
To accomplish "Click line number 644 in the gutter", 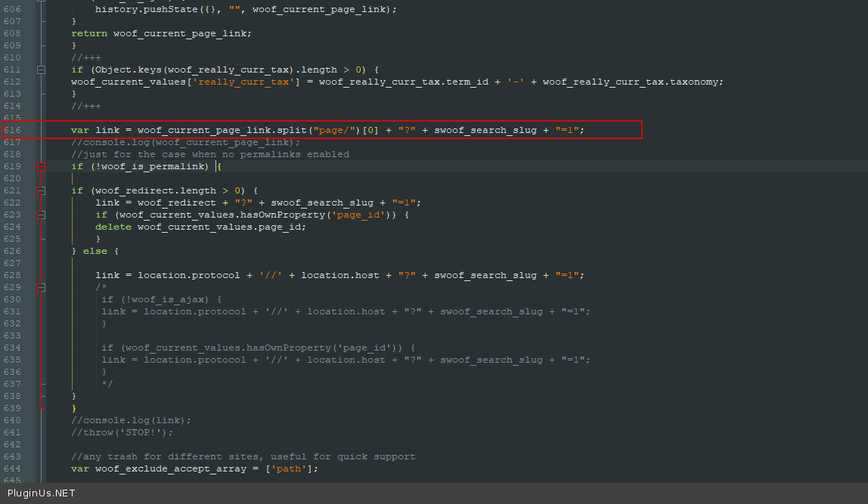I will pyautogui.click(x=12, y=468).
